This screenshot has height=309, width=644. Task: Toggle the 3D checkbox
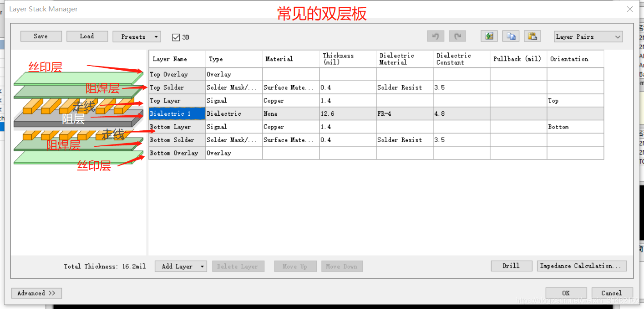[175, 38]
